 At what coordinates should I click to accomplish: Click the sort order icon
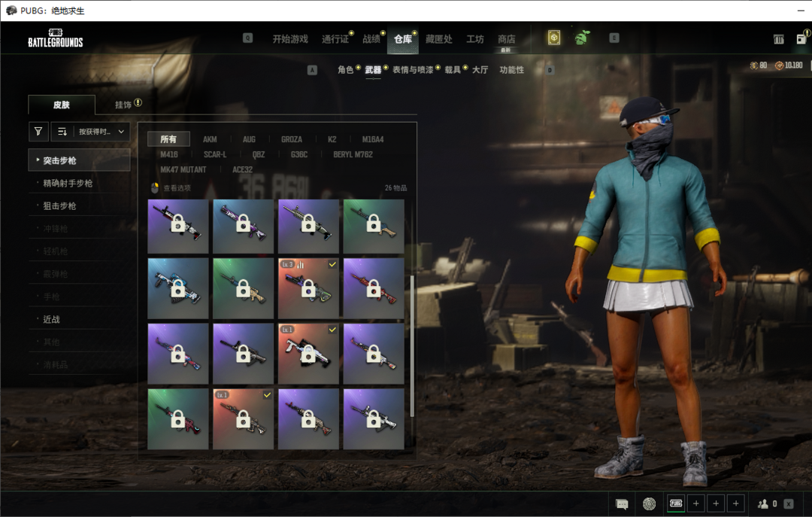click(62, 132)
